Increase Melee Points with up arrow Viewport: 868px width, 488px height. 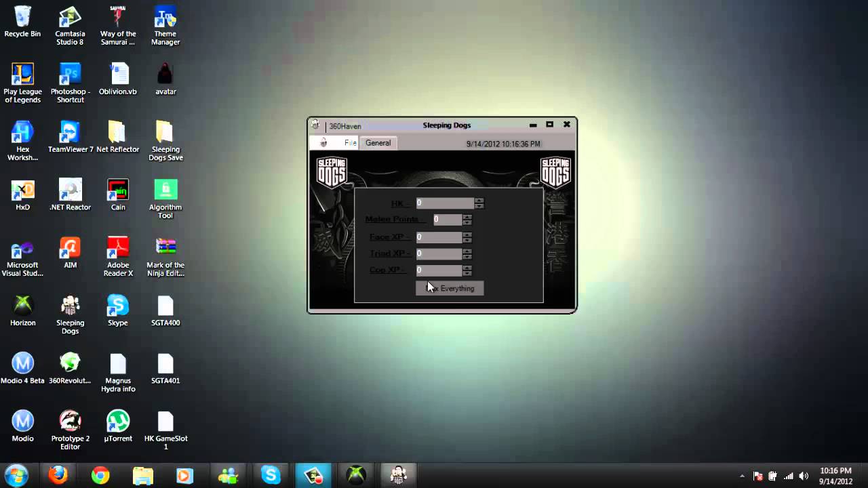pos(467,217)
